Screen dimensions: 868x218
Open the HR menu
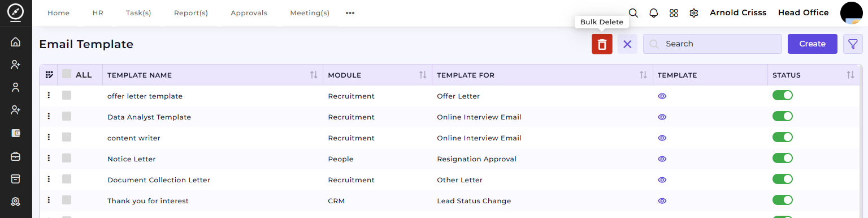(x=98, y=13)
